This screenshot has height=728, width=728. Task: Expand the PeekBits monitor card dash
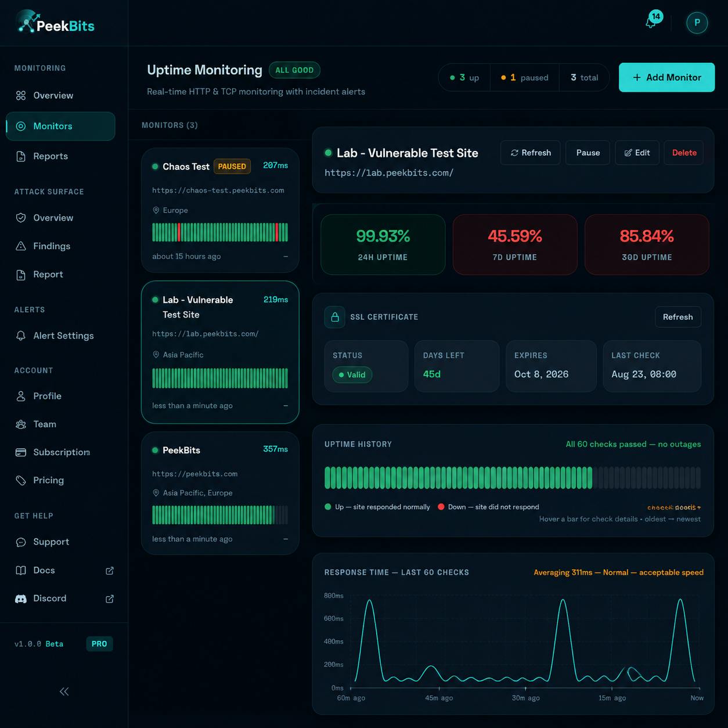(285, 539)
